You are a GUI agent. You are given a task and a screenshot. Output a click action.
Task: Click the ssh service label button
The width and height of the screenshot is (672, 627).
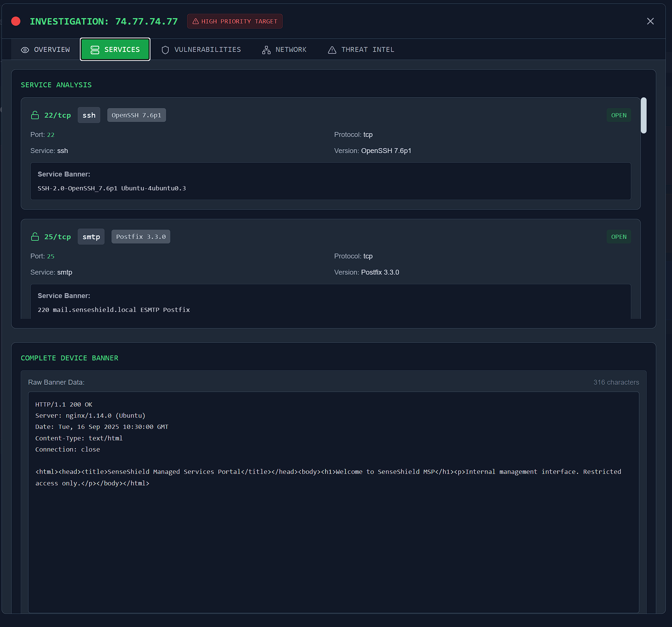[89, 115]
